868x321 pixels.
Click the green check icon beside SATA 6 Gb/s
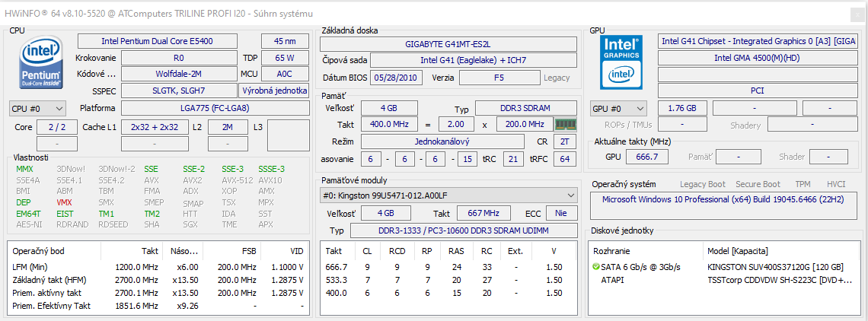pyautogui.click(x=595, y=267)
